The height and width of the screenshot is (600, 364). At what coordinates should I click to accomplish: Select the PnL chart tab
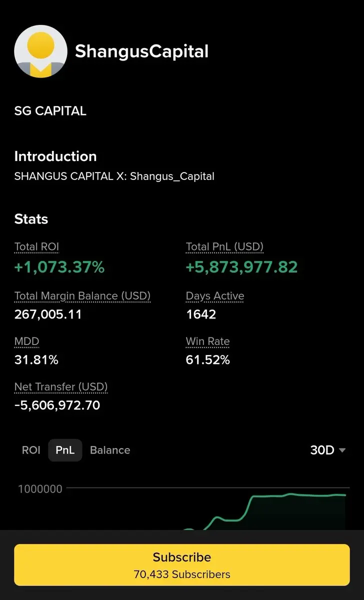(65, 450)
